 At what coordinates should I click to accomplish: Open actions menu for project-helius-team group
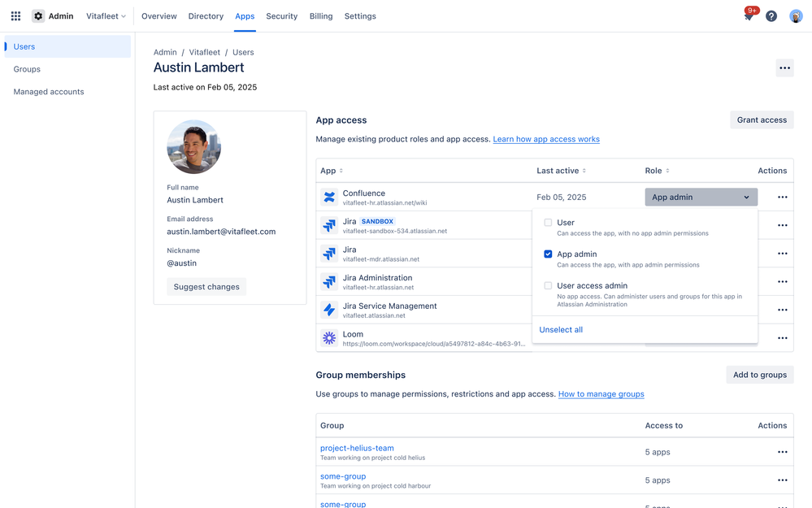point(783,452)
